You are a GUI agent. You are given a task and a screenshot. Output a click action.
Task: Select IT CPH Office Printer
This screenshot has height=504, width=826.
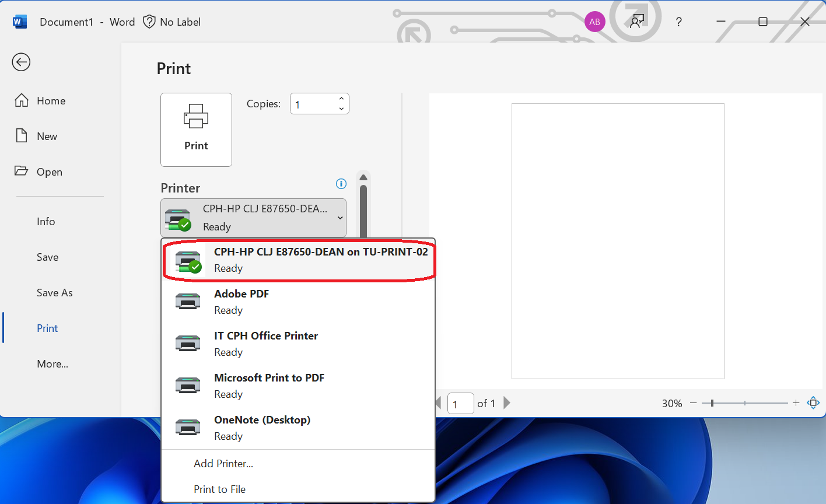pos(298,344)
